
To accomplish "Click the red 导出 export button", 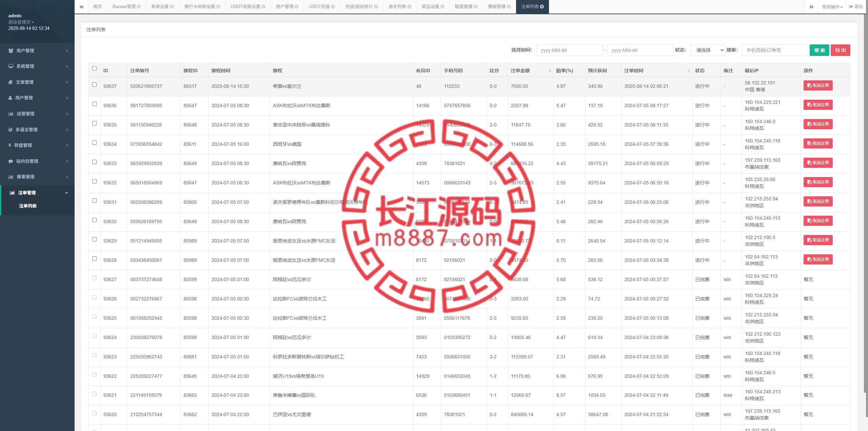I will click(x=841, y=50).
